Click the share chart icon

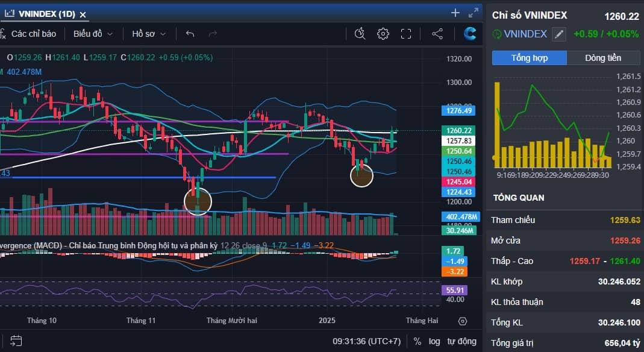[438, 34]
